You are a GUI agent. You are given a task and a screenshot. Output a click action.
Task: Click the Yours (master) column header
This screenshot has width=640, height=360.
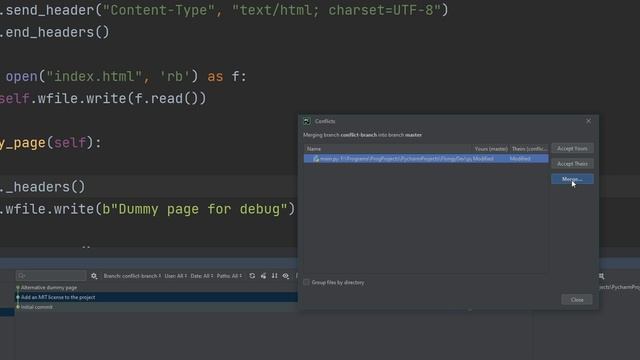coord(491,149)
